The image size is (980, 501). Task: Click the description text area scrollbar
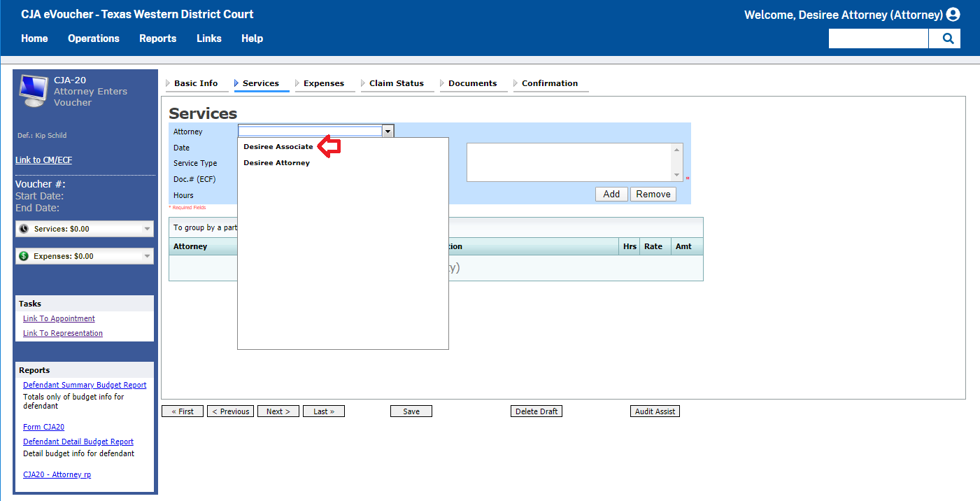(677, 162)
